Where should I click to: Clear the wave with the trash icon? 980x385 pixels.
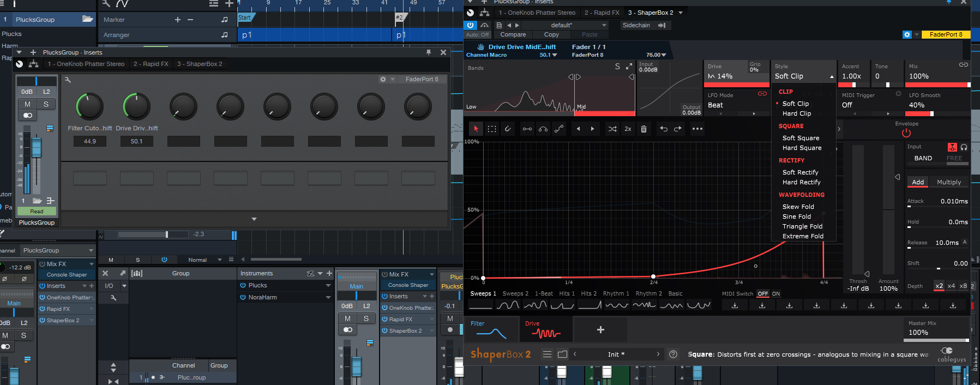click(644, 129)
